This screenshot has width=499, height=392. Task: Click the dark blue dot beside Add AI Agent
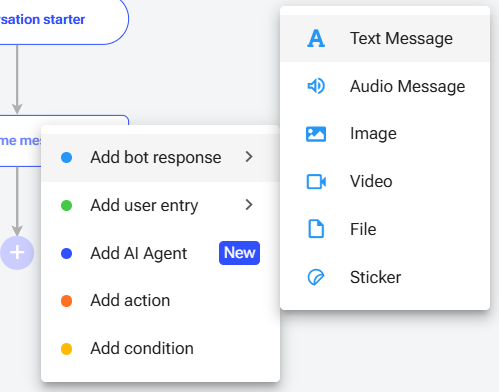point(66,253)
